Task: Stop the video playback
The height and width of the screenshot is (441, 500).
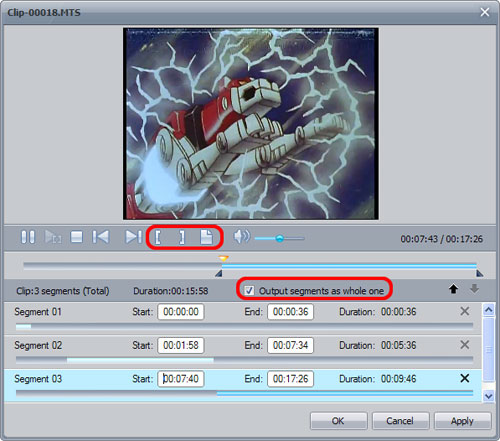Action: tap(77, 237)
